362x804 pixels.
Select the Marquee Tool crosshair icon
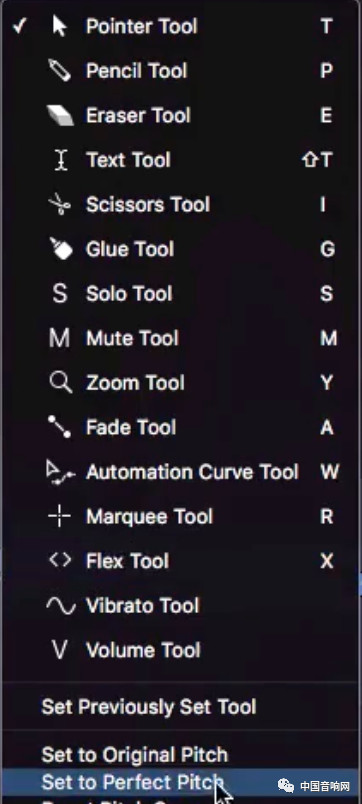pos(59,516)
